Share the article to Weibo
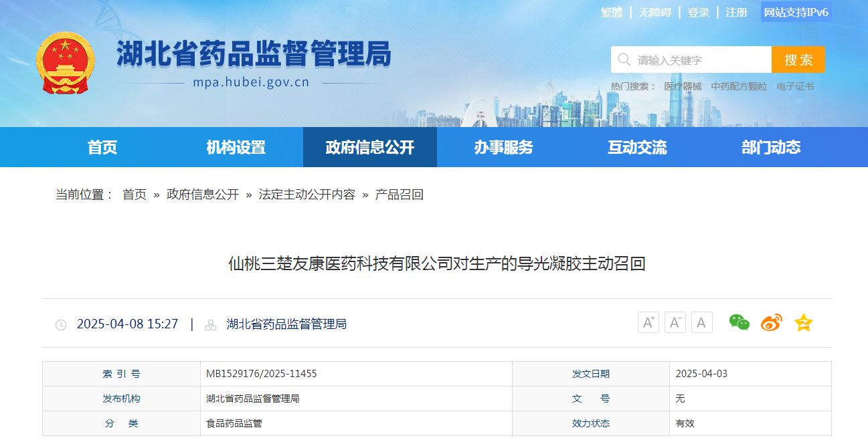 771,323
